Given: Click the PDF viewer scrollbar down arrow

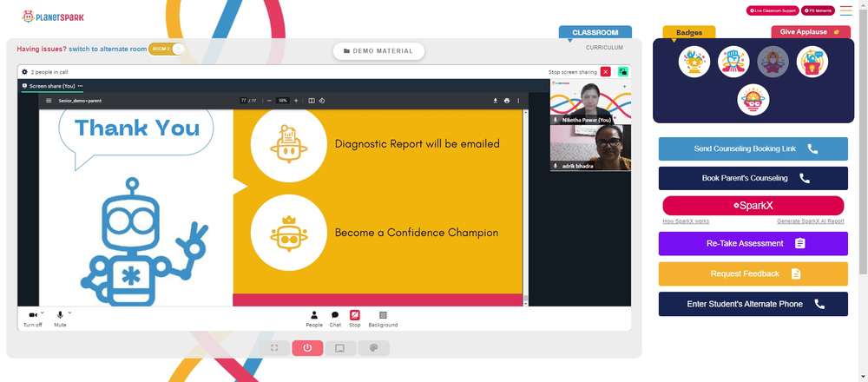Looking at the screenshot, I should [x=526, y=303].
